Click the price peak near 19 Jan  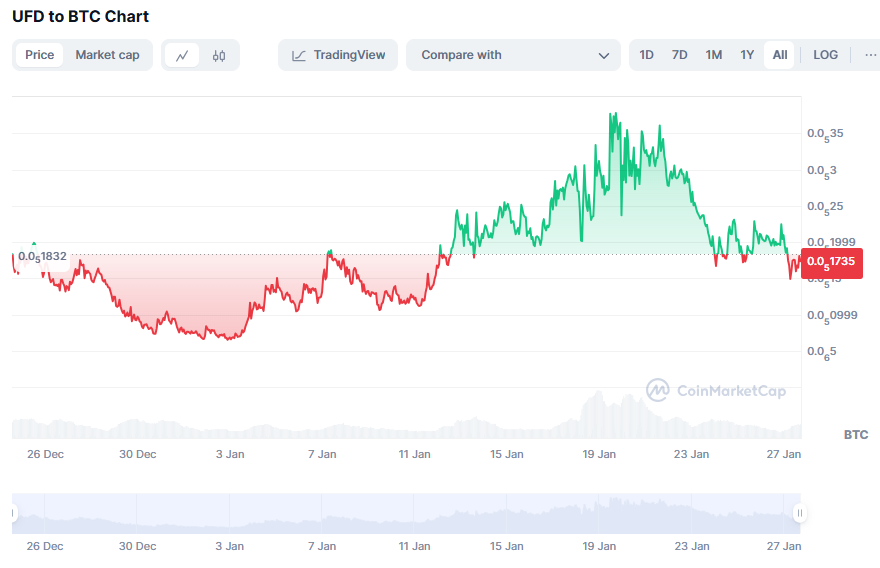(x=614, y=114)
